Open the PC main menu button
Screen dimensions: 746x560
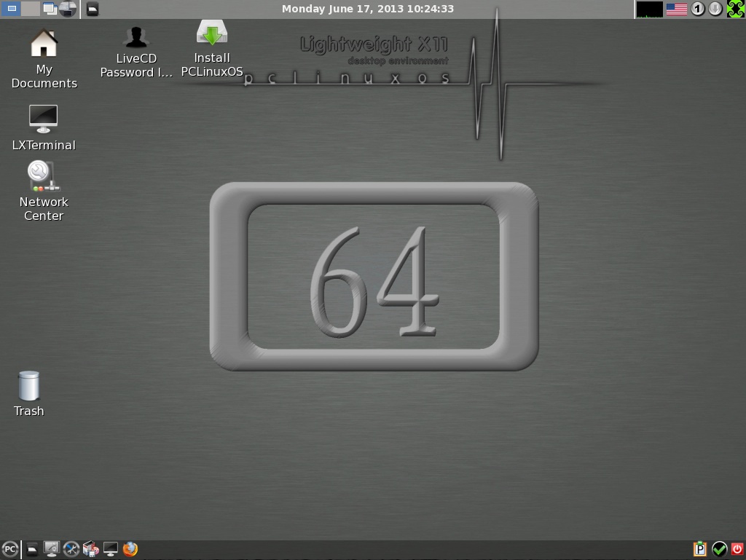10,549
